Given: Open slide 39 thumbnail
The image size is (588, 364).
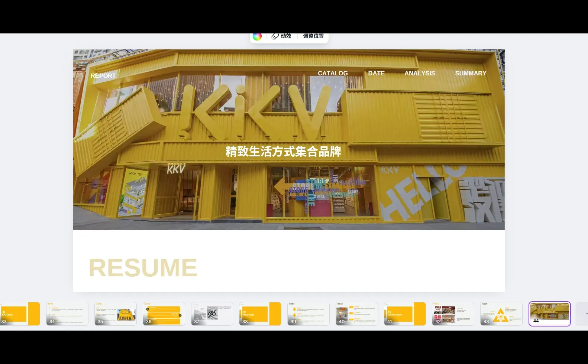Looking at the screenshot, I should point(308,314).
